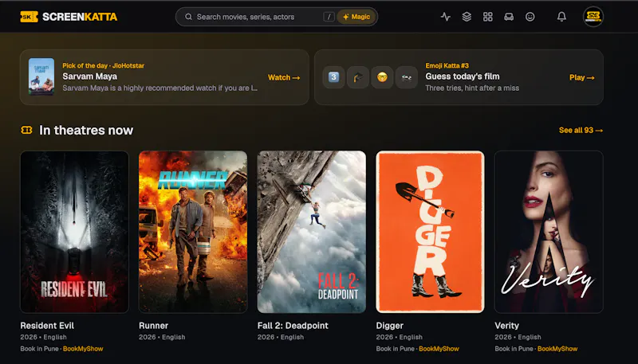Viewport: 638px width, 364px height.
Task: Click the ScreenKatta ticket logo icon
Action: pyautogui.click(x=29, y=17)
